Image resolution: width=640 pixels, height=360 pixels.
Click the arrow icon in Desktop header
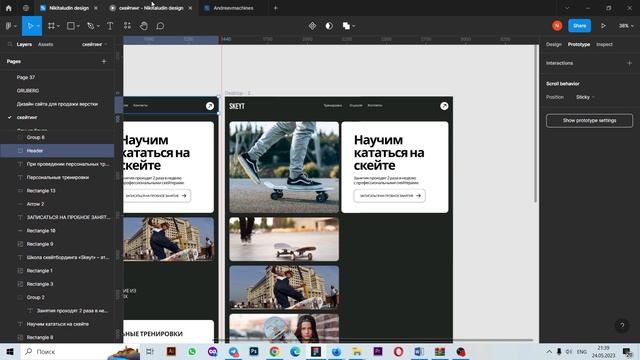coord(444,106)
